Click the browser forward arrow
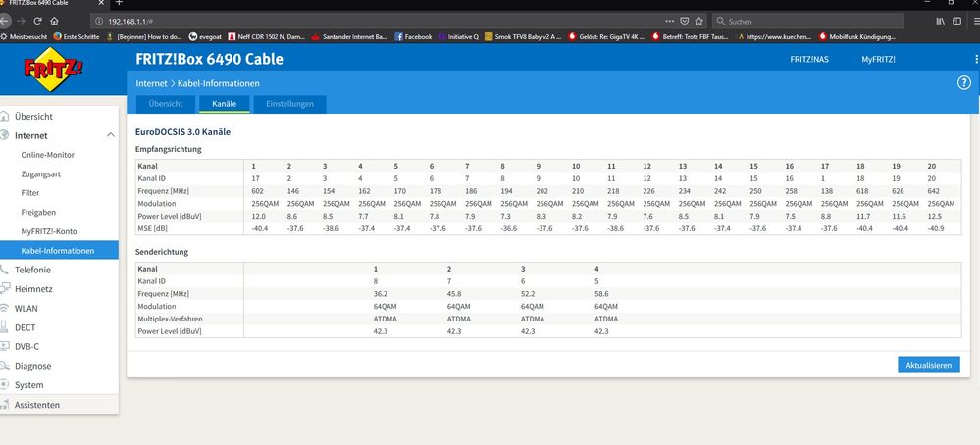This screenshot has height=445, width=980. (22, 21)
